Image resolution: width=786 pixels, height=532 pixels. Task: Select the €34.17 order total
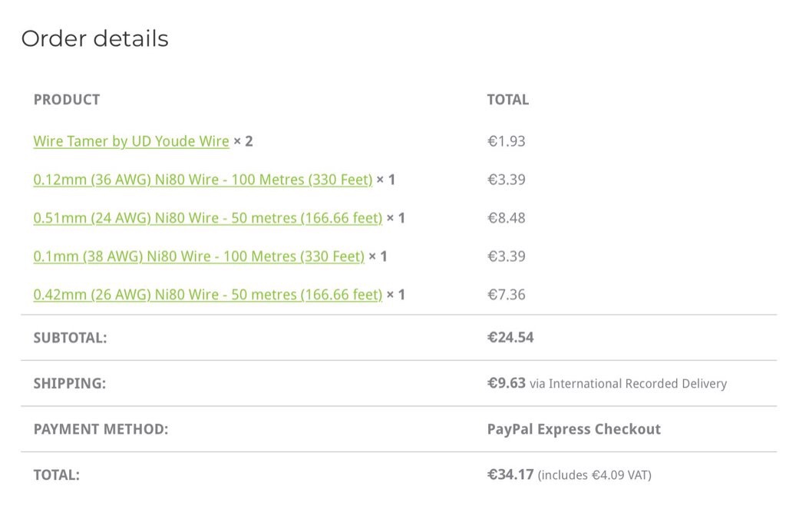coord(510,474)
